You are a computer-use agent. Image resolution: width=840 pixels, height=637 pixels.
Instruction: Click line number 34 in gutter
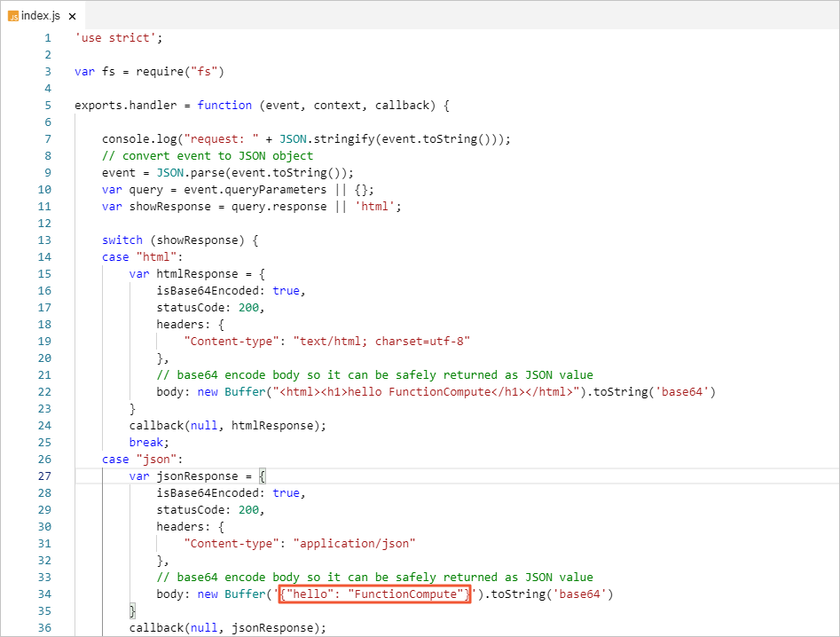44,594
